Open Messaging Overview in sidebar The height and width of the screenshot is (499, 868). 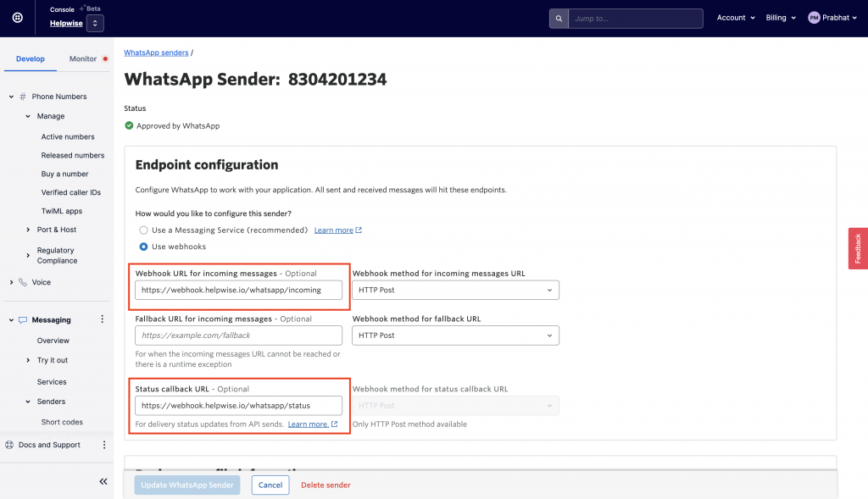(x=53, y=341)
